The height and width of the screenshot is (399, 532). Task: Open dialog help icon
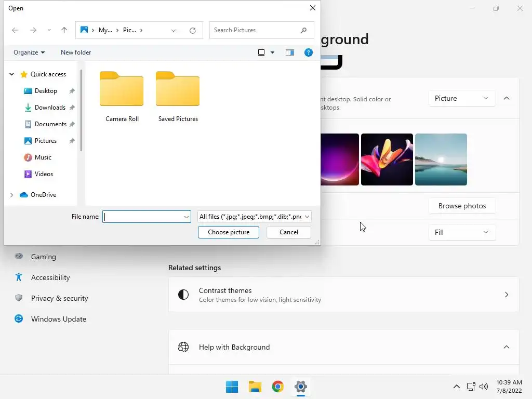[x=309, y=52]
